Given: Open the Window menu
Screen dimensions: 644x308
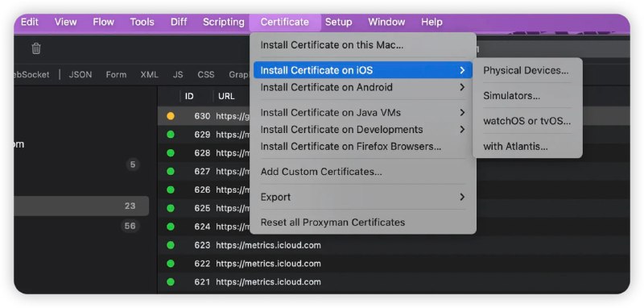Looking at the screenshot, I should tap(386, 23).
